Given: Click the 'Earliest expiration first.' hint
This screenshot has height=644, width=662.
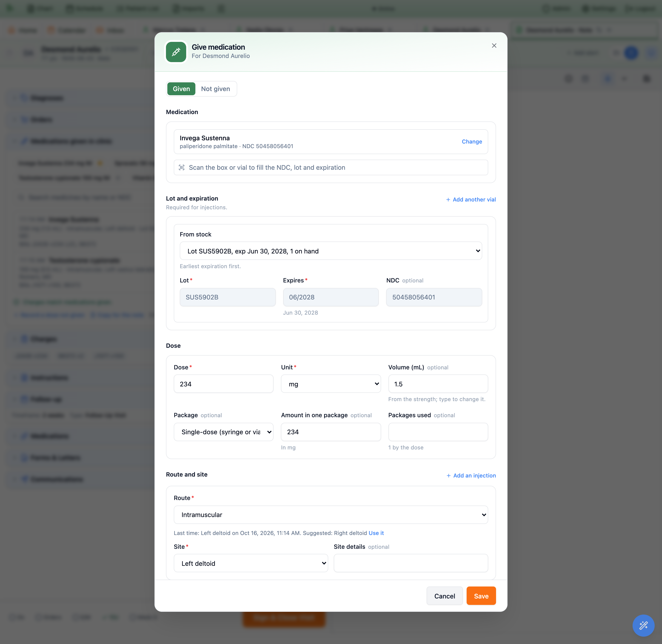Looking at the screenshot, I should click(210, 266).
